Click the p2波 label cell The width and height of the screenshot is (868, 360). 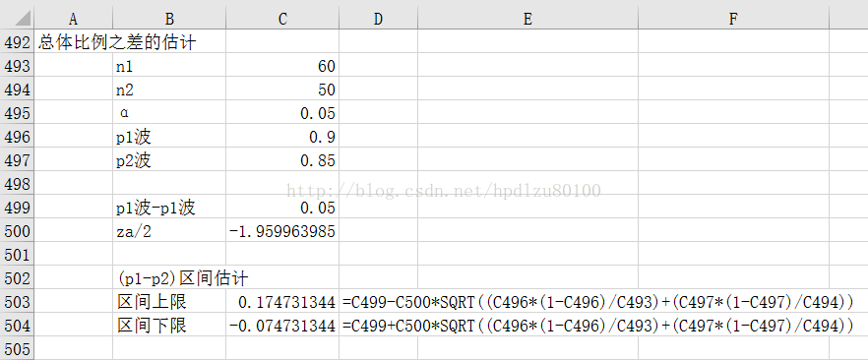pos(169,160)
